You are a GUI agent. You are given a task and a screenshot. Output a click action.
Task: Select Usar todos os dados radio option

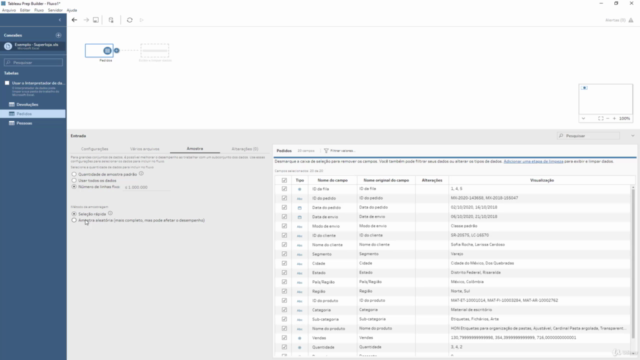pyautogui.click(x=74, y=180)
